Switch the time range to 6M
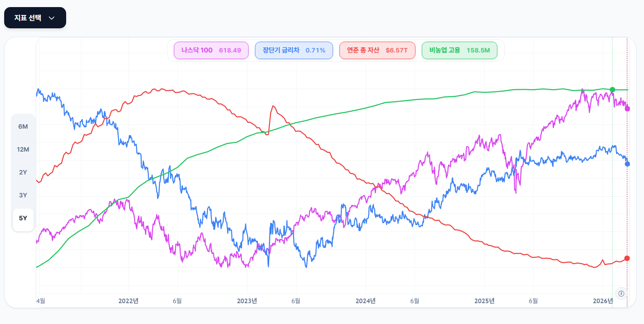Screen dimensions: 644x324 pyautogui.click(x=23, y=127)
